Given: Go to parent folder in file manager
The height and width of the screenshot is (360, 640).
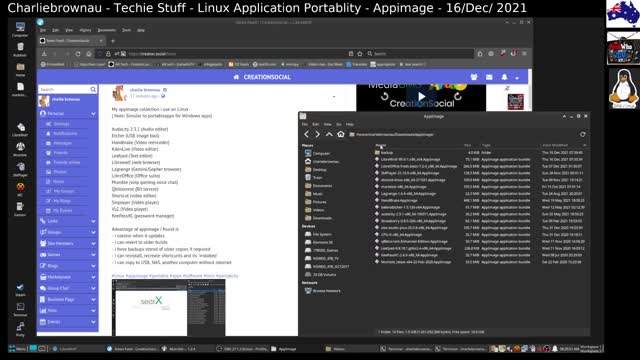Looking at the screenshot, I should click(x=329, y=134).
